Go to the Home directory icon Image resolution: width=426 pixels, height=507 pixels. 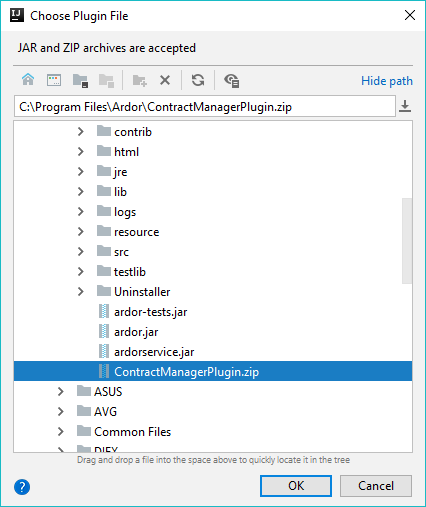(28, 80)
